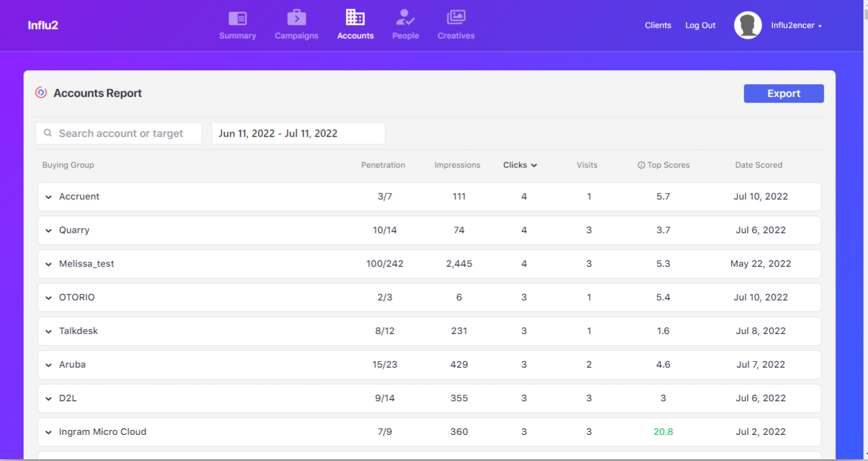Screen dimensions: 868x461
Task: Click the Accounts Report heading
Action: click(x=97, y=93)
